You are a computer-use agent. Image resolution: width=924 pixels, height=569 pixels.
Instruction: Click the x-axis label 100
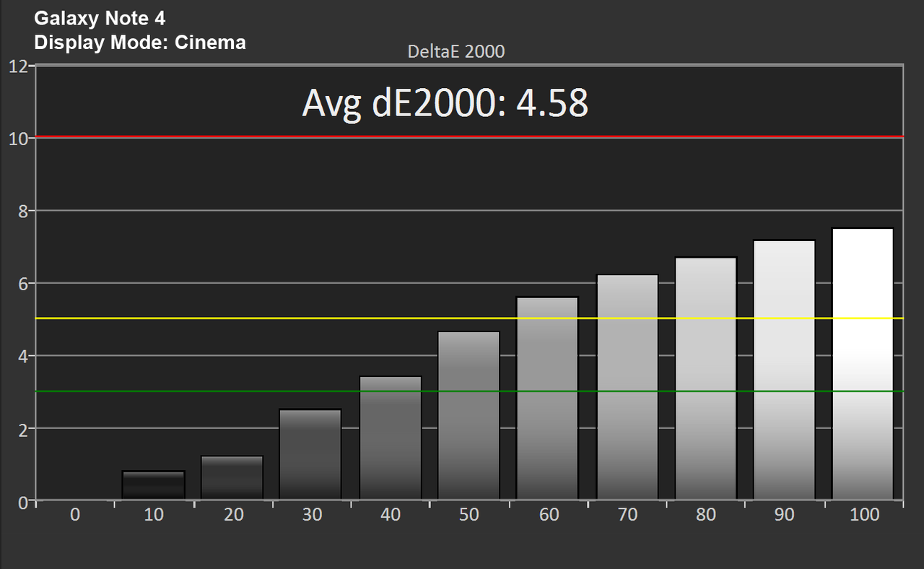864,515
